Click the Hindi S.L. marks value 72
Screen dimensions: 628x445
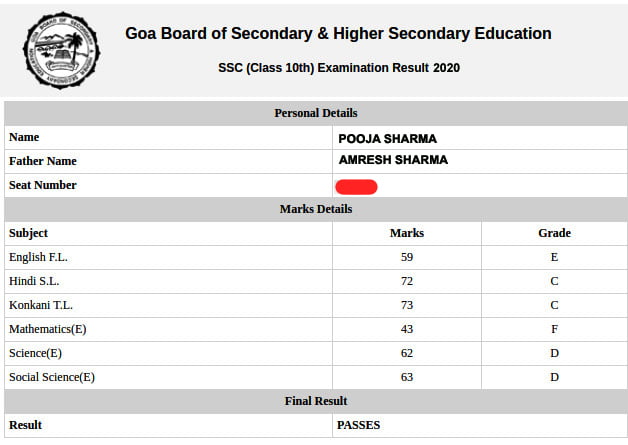406,281
